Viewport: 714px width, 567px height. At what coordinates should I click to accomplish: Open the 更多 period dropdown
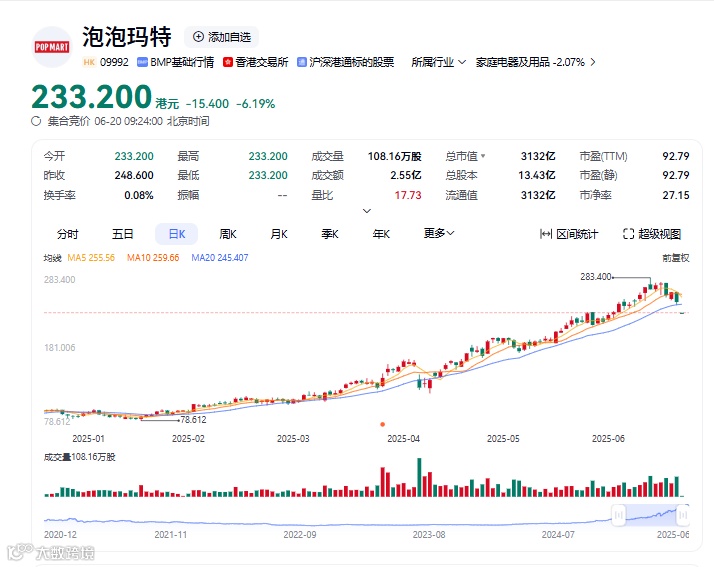[439, 233]
